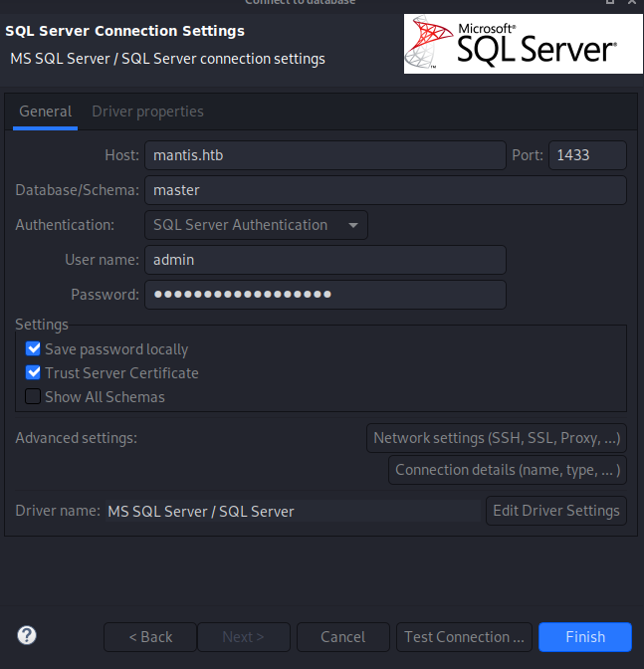Open Network settings (SSH, SSL, Proxy)
Screen dimensions: 644x669
[497, 438]
